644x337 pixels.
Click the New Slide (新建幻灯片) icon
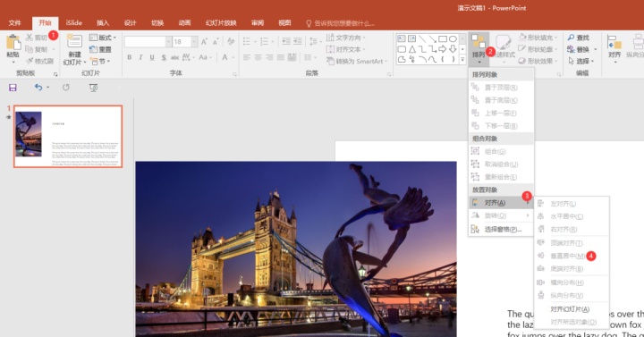point(74,42)
